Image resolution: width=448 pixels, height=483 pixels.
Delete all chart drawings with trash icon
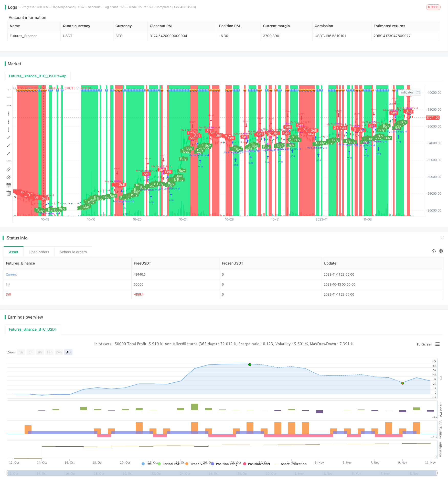tap(9, 193)
